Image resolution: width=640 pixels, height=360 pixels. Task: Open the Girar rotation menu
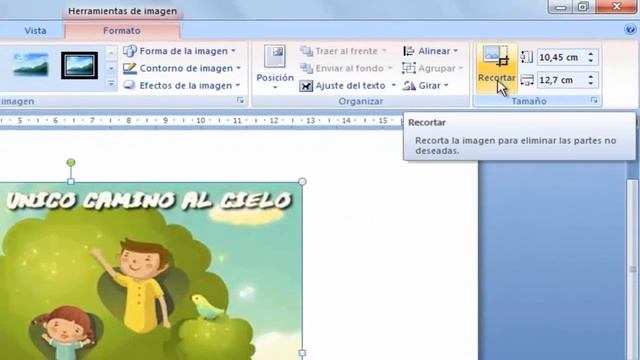pos(426,86)
